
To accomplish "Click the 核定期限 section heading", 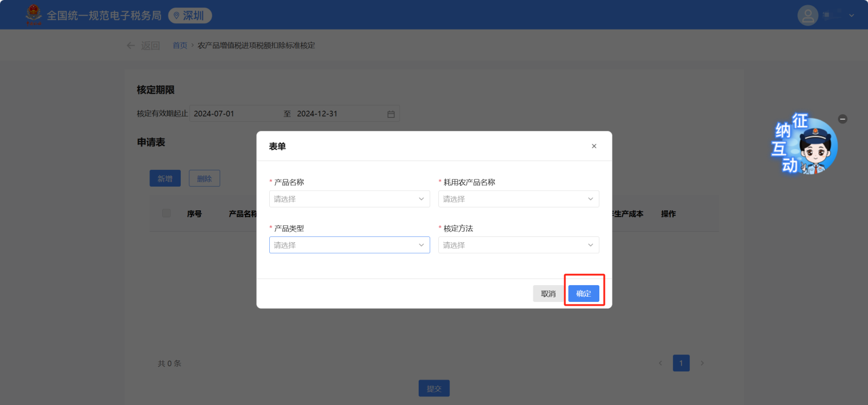I will 156,90.
